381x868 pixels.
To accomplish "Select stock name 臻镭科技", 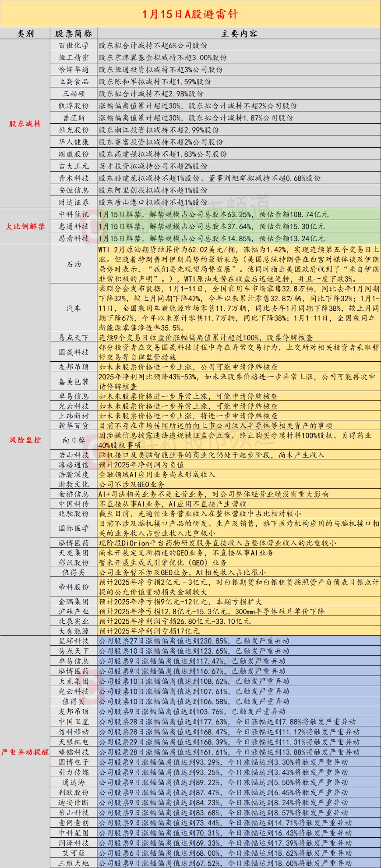I will click(x=74, y=752).
